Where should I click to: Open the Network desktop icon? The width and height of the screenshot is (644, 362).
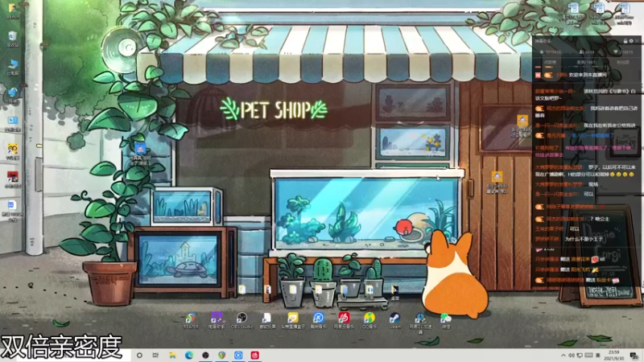tap(12, 96)
